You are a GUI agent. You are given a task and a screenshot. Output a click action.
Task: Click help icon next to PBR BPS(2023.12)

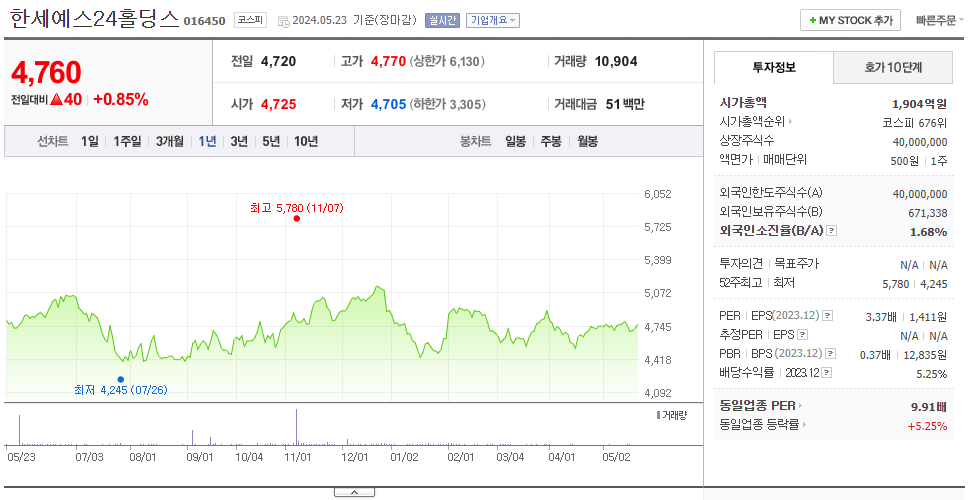click(x=831, y=354)
